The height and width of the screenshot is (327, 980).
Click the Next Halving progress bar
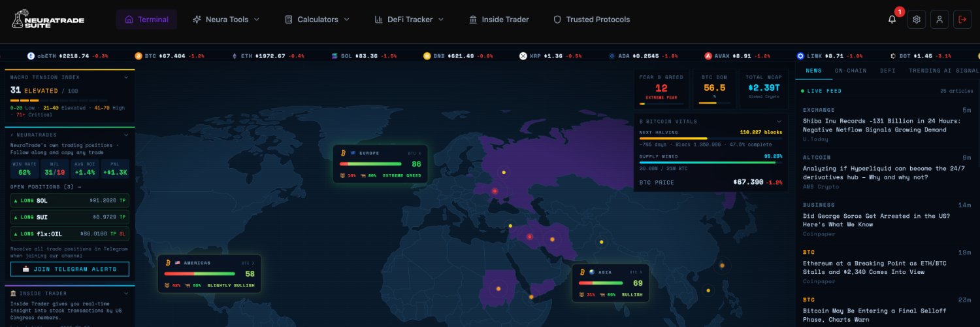[x=710, y=138]
